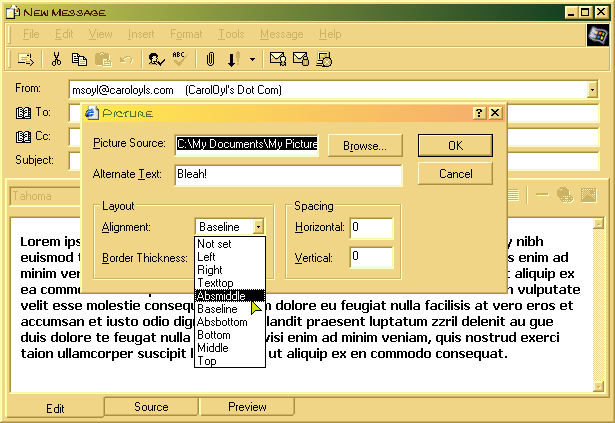This screenshot has height=423, width=615.
Task: Click the paperclip Attach icon
Action: [x=211, y=60]
